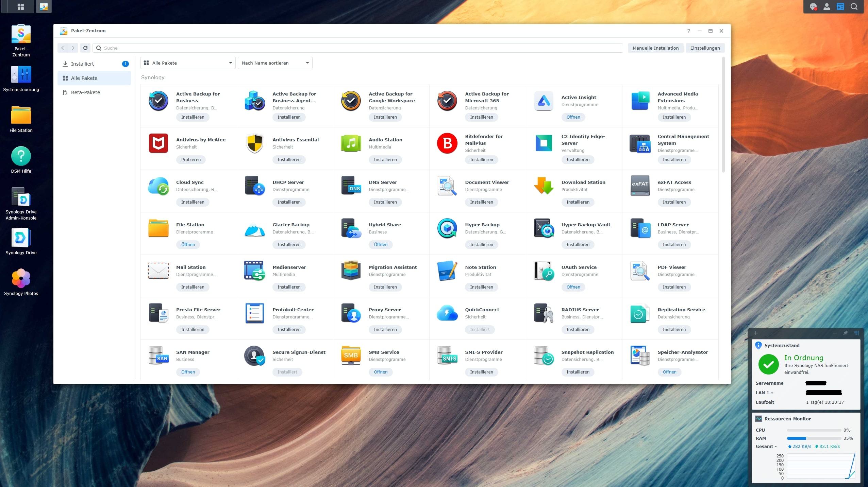
Task: Install Antivirus Essential package
Action: coord(289,159)
